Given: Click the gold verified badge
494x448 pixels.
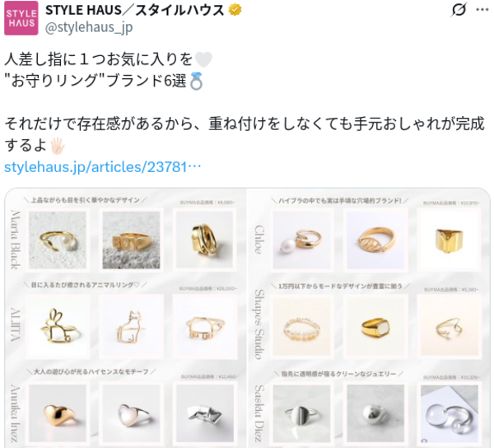Looking at the screenshot, I should (235, 10).
